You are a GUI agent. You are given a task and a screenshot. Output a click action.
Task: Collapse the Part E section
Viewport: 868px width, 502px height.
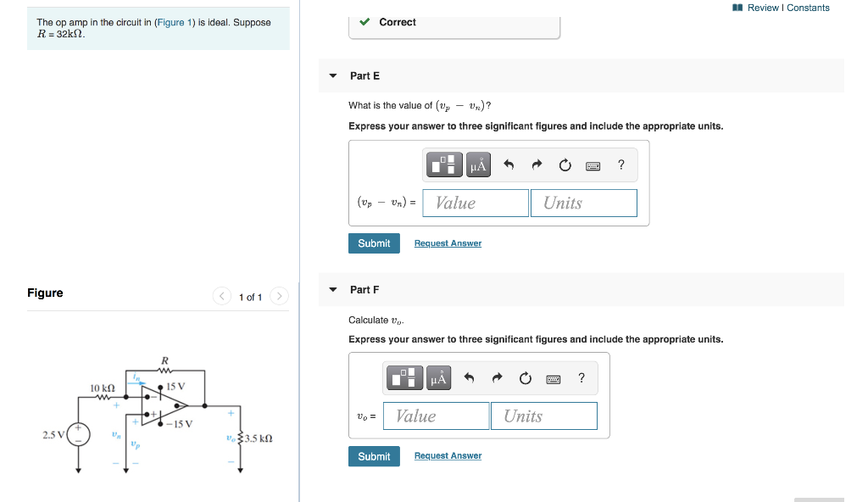point(332,75)
